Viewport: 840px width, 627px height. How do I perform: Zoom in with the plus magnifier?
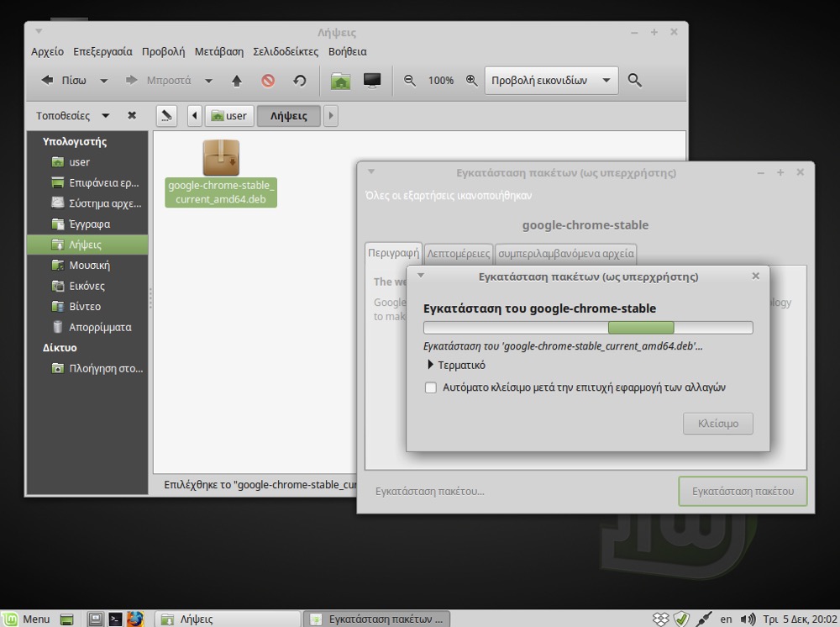[471, 81]
